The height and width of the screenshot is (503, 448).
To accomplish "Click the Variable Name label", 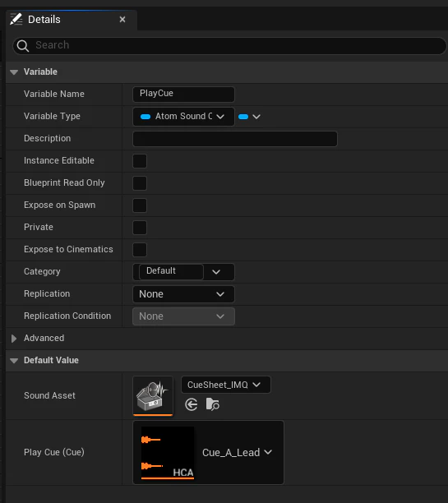I will [54, 94].
